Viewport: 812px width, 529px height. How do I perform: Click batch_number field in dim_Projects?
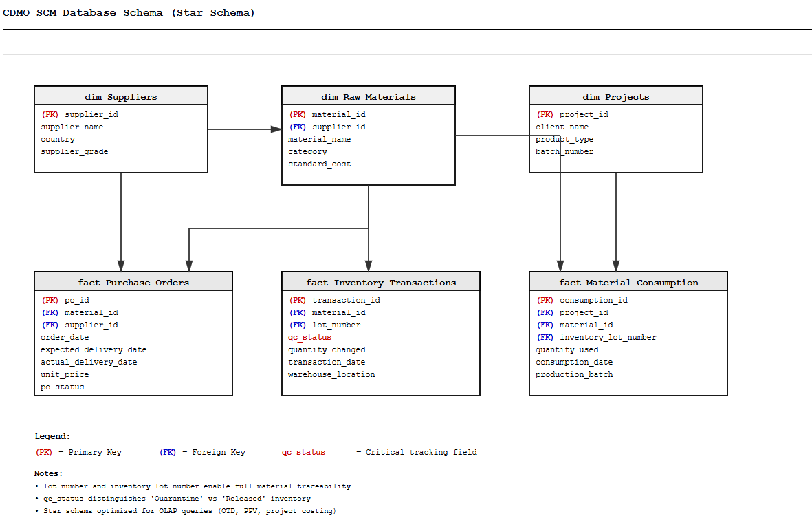(564, 152)
